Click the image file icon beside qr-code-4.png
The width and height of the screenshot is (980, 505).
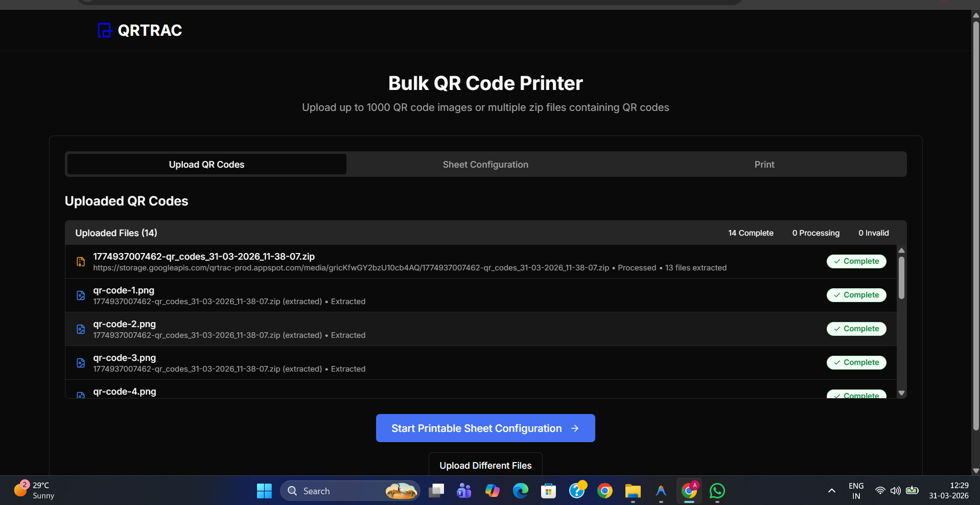(80, 395)
